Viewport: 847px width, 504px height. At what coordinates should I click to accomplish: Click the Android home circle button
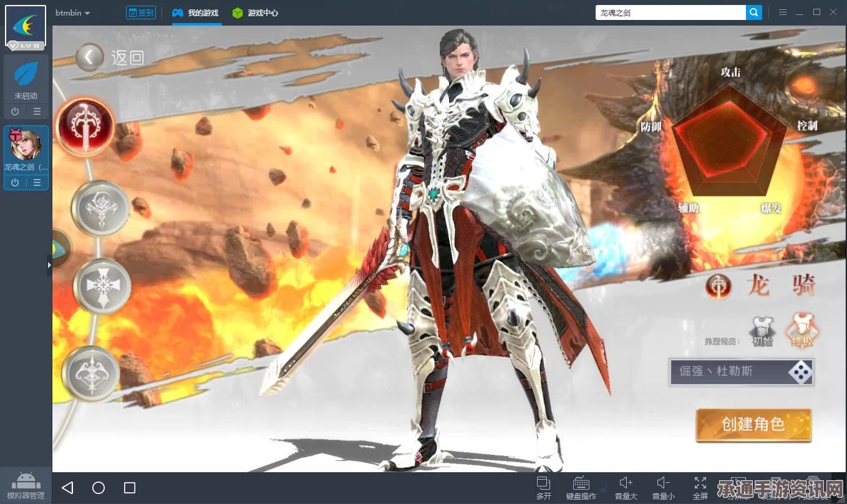(99, 488)
